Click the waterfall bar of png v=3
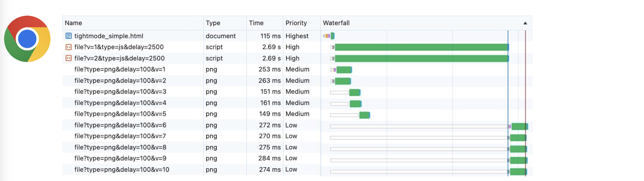 (354, 93)
